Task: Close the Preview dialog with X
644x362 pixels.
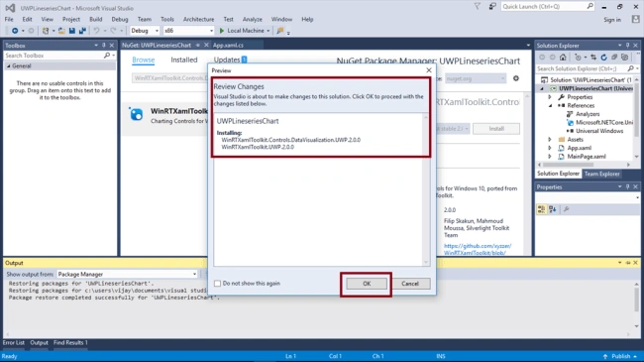Action: [x=429, y=70]
